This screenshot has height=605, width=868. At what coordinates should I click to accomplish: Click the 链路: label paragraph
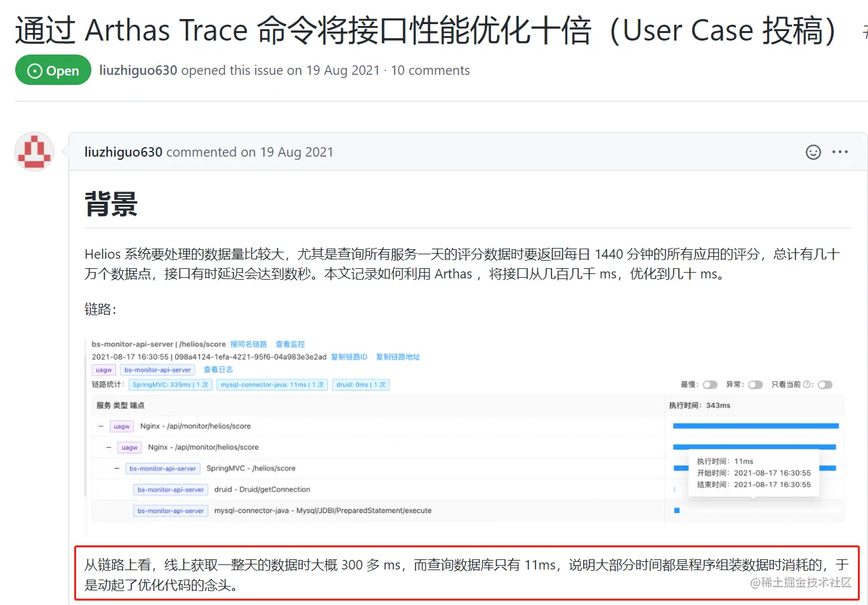pyautogui.click(x=100, y=309)
